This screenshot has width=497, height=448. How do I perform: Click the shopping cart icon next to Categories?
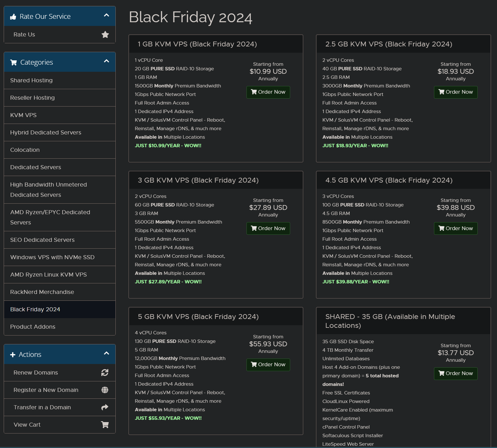coord(13,62)
